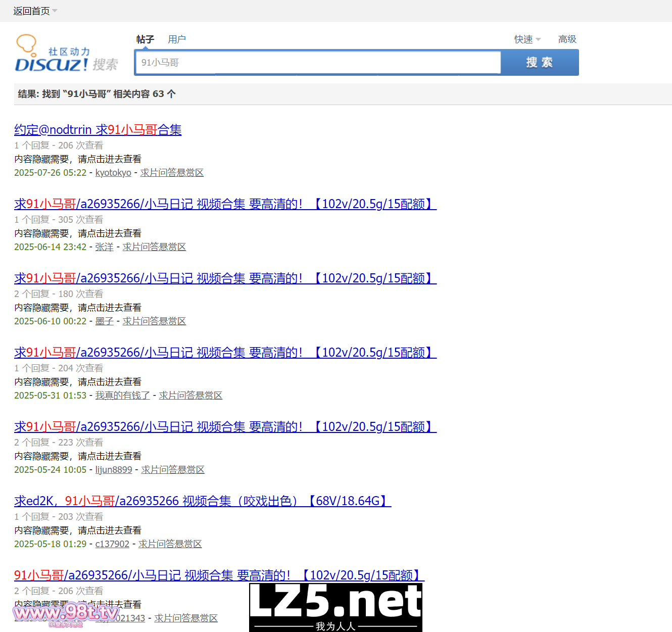Viewport: 672px width, 632px height.
Task: Select the author link lijun8899
Action: coord(114,470)
